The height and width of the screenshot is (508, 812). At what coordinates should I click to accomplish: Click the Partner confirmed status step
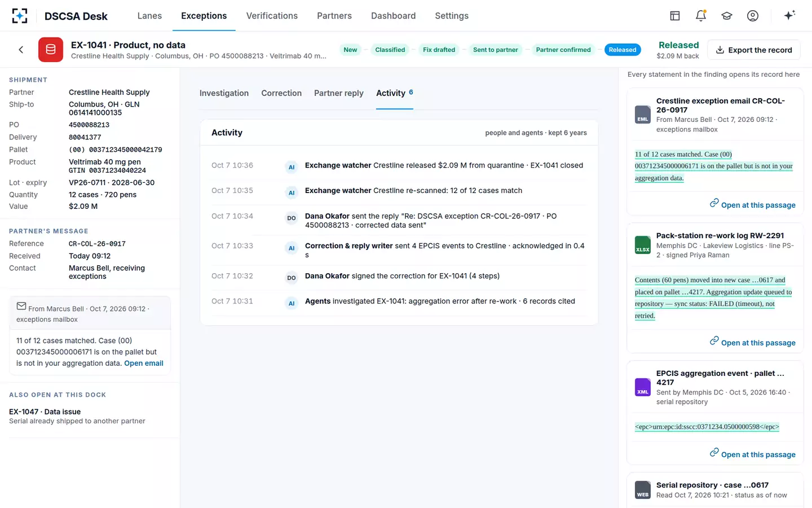coord(563,50)
